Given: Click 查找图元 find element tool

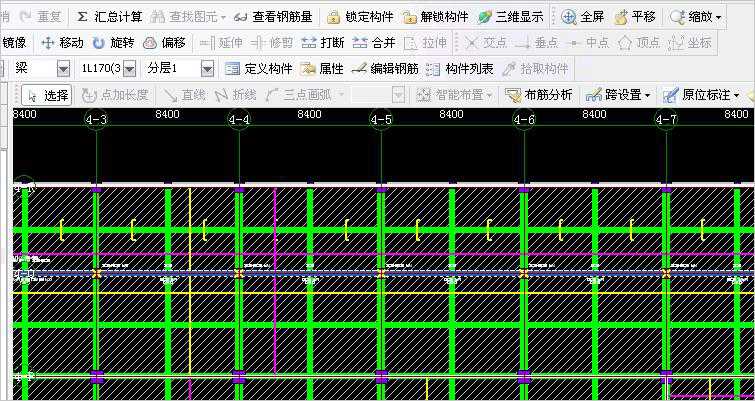Looking at the screenshot, I should [x=188, y=17].
